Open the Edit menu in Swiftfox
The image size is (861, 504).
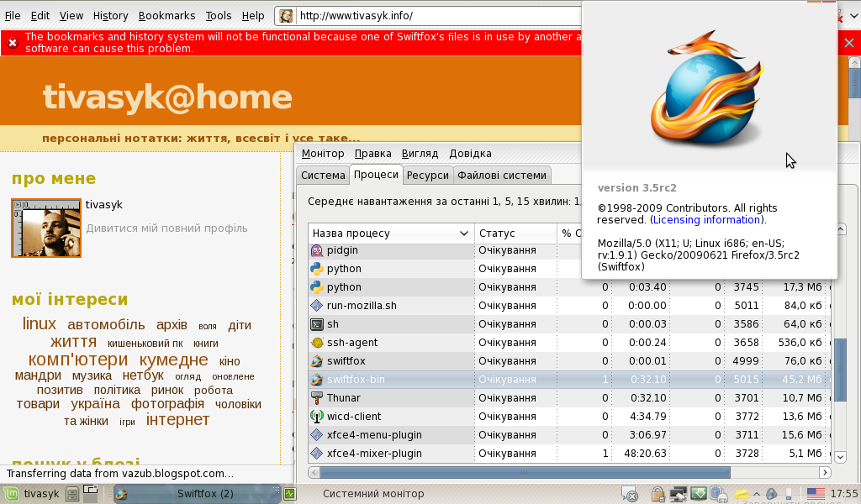[40, 16]
